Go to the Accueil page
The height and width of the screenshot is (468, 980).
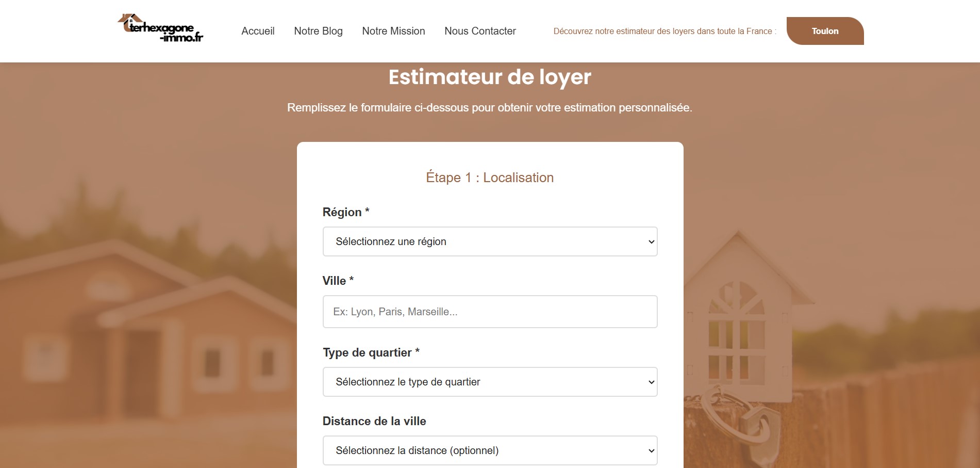tap(258, 31)
